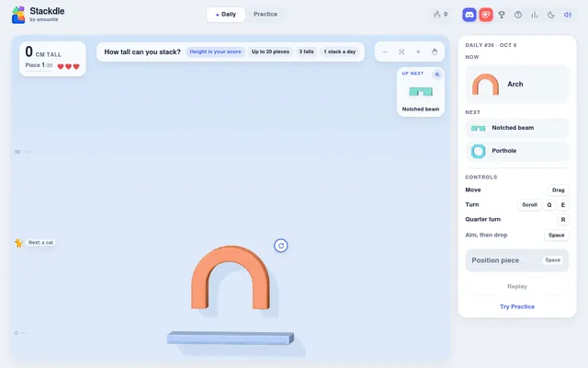Zoom out with the minus icon

(x=385, y=52)
